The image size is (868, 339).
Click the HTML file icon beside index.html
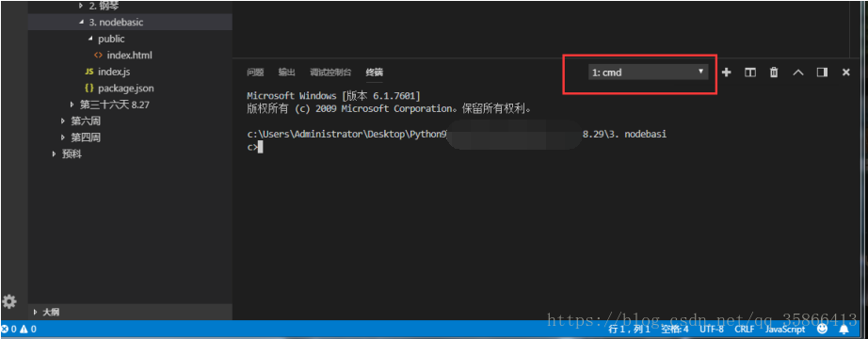(98, 56)
